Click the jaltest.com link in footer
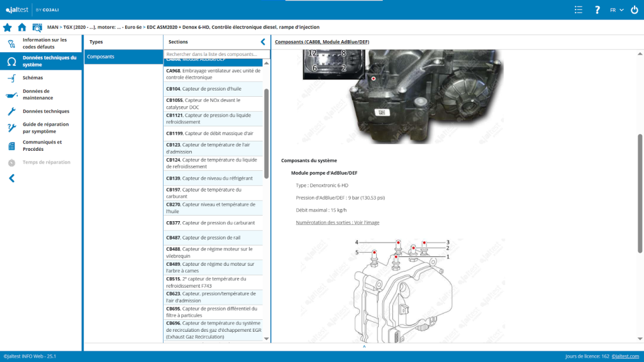The width and height of the screenshot is (644, 362). tap(626, 356)
